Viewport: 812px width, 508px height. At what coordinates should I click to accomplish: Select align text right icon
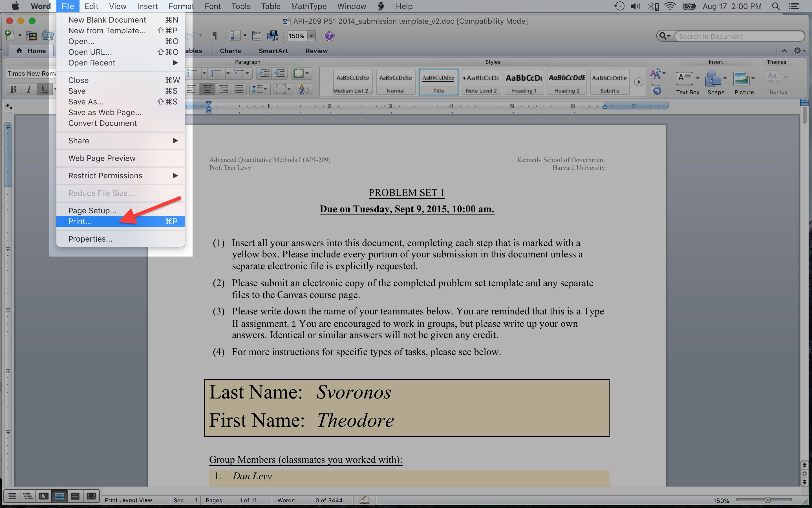223,89
